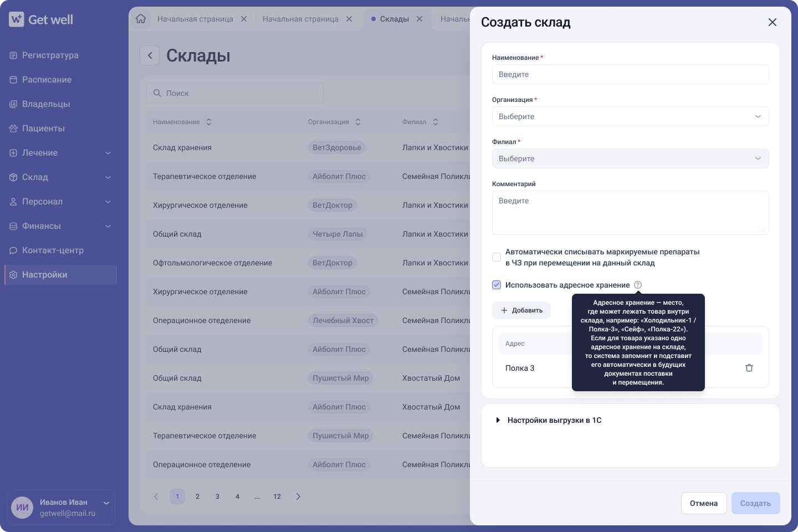Sort by Организация column arrows

click(x=358, y=122)
